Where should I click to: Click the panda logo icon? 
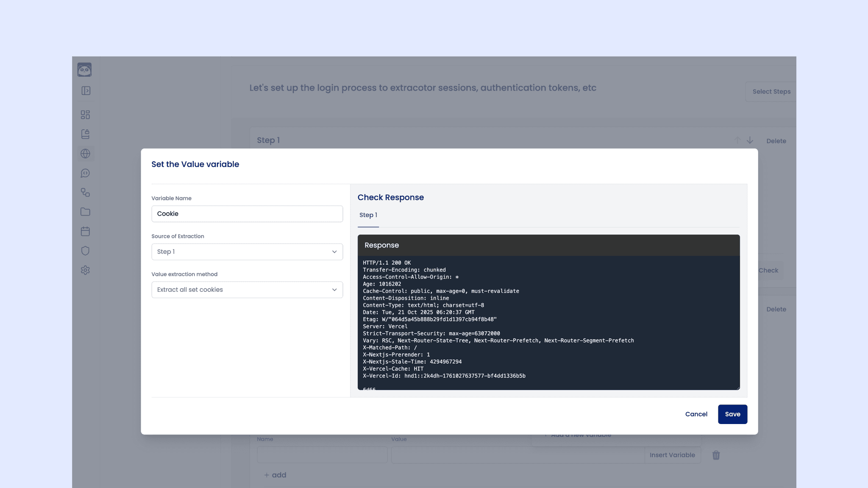(x=85, y=69)
